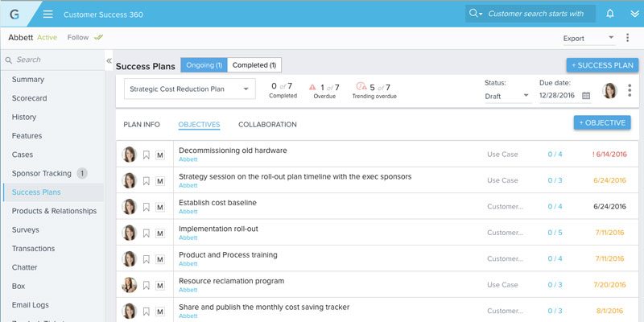Screen dimensions: 644x322
Task: Open the hamburger navigation menu
Action: pos(48,14)
